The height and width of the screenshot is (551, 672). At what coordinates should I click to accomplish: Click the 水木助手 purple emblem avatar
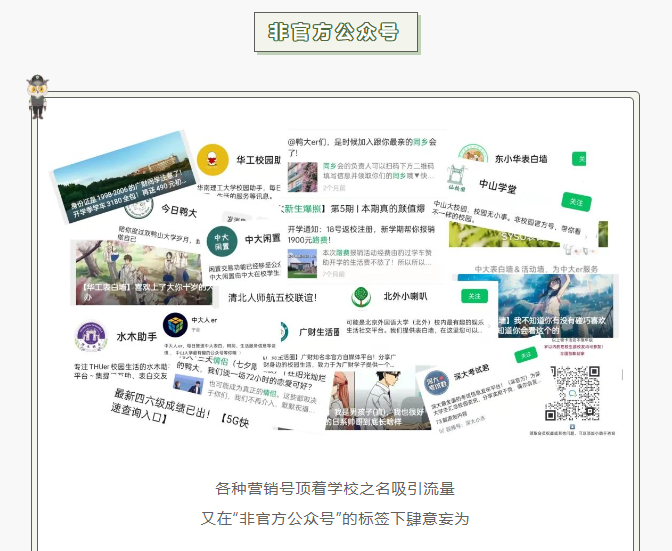point(91,336)
